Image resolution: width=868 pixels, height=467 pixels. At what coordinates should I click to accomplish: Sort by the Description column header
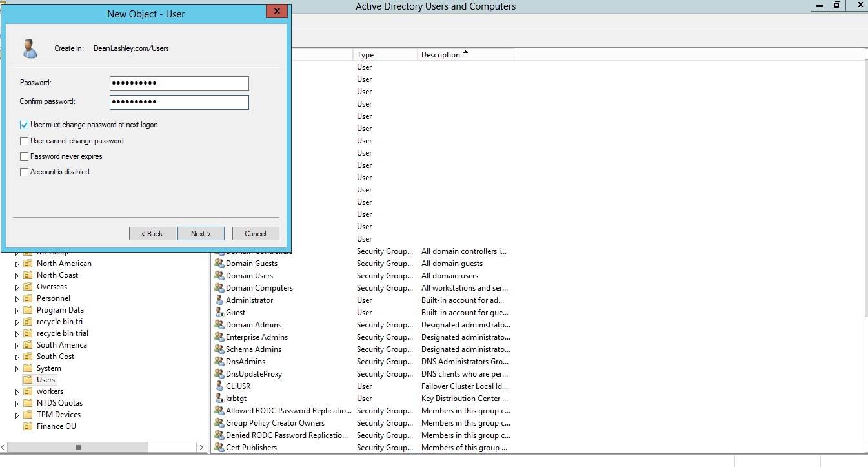[x=465, y=55]
